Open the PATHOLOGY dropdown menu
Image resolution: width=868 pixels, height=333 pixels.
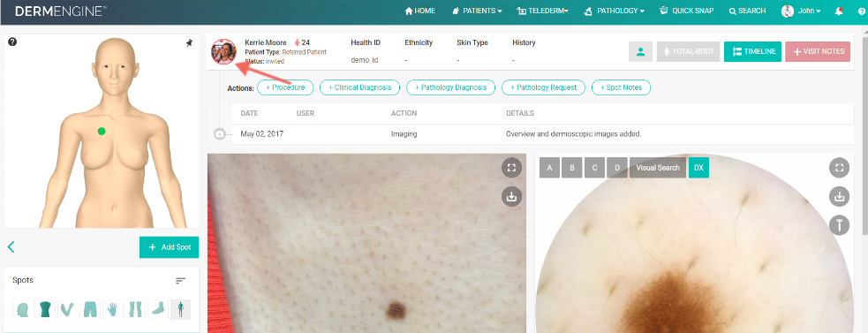614,11
